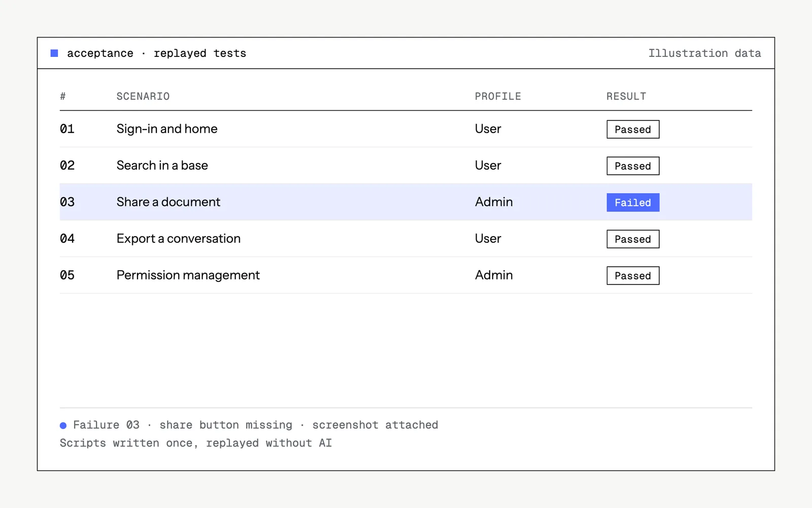This screenshot has height=508, width=812.
Task: Open the "Search in a base" scenario
Action: (162, 166)
